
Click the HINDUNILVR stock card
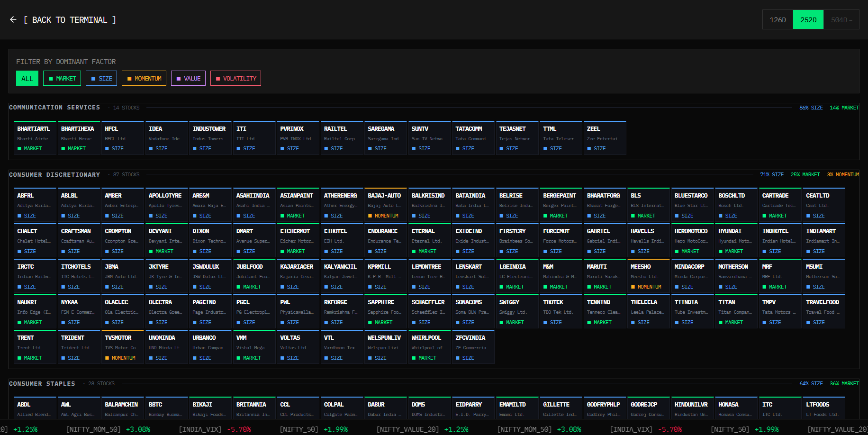tap(692, 409)
